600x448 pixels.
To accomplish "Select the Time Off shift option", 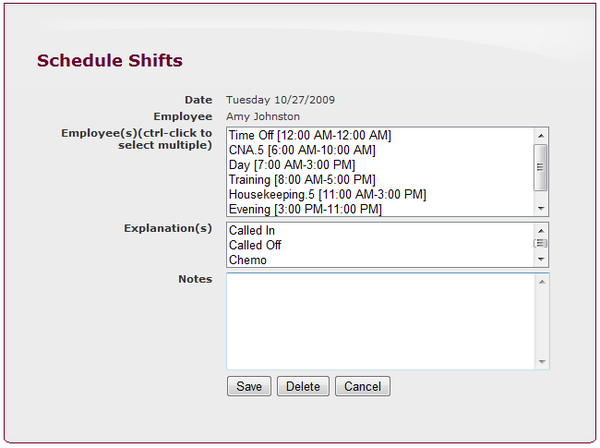I will coord(309,135).
